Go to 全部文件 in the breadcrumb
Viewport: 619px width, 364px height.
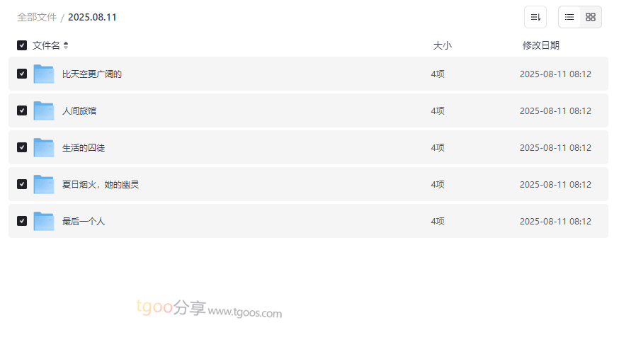[x=37, y=17]
